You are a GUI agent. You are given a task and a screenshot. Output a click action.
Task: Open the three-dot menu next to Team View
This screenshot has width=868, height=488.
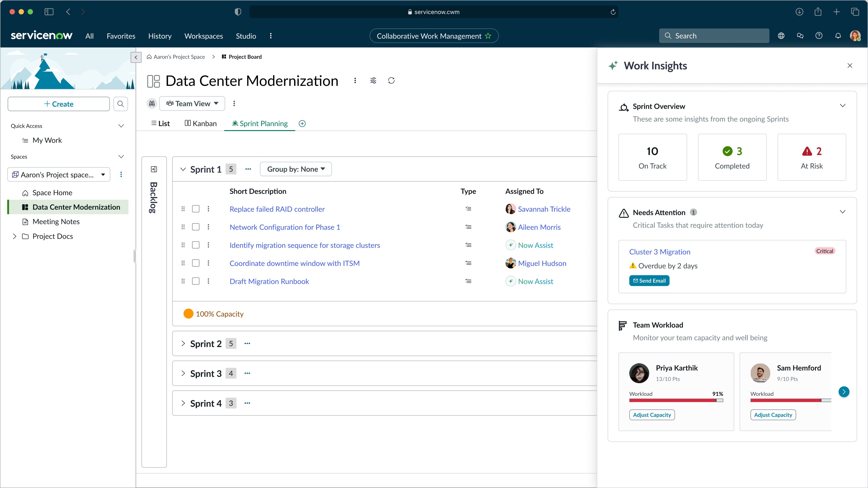[x=234, y=103]
